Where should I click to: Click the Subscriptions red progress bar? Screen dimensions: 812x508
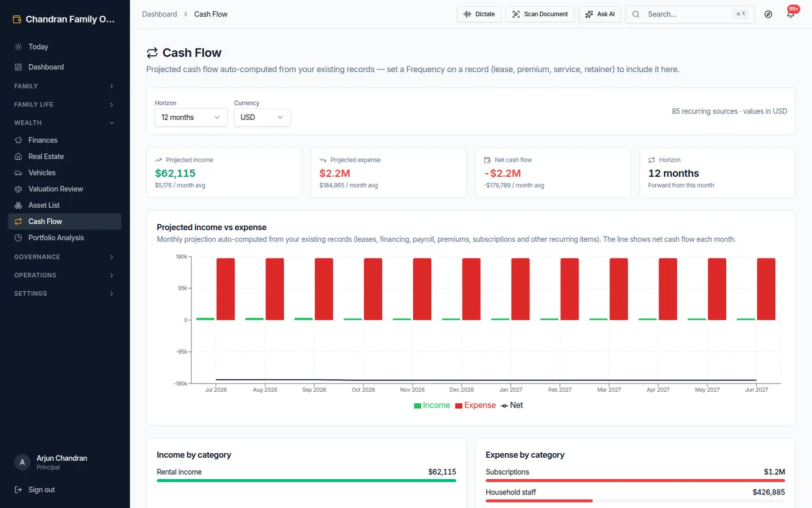coord(635,480)
